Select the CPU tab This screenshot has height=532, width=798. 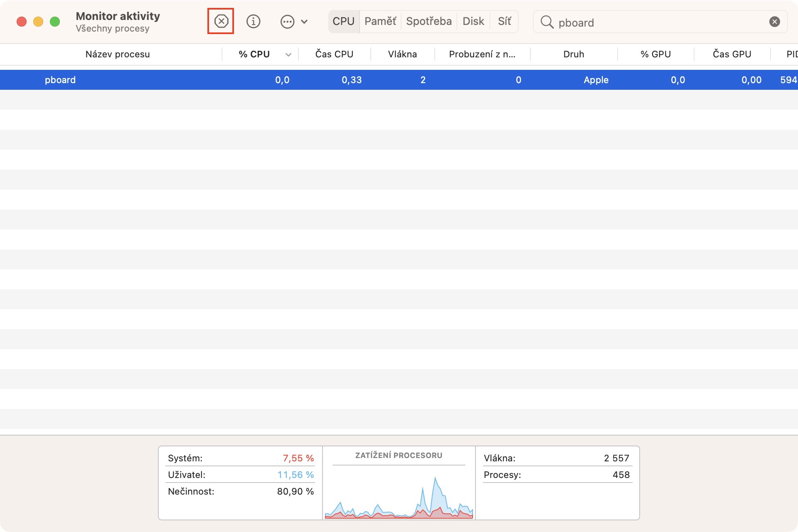(343, 21)
